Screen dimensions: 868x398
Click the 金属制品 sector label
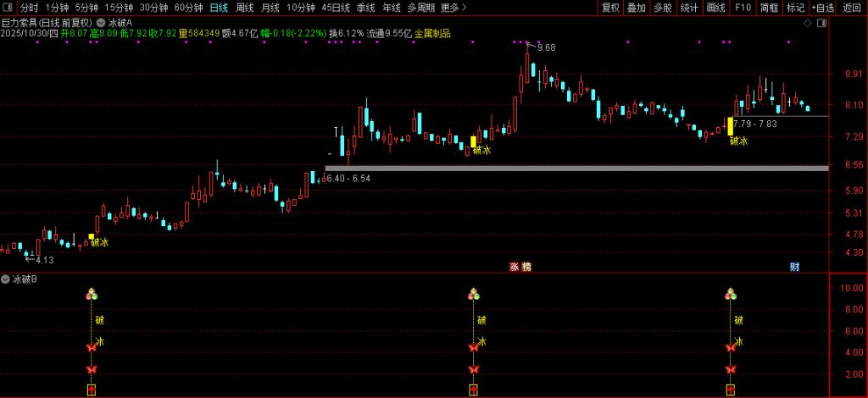click(432, 34)
